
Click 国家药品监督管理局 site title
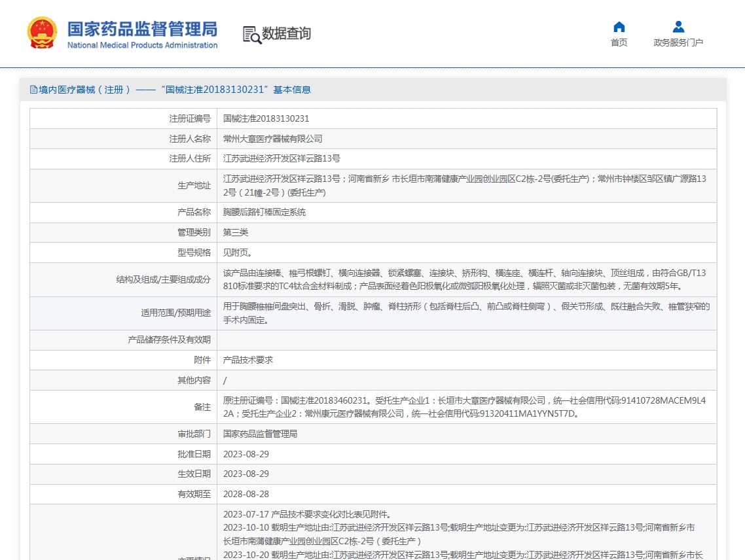coord(142,29)
